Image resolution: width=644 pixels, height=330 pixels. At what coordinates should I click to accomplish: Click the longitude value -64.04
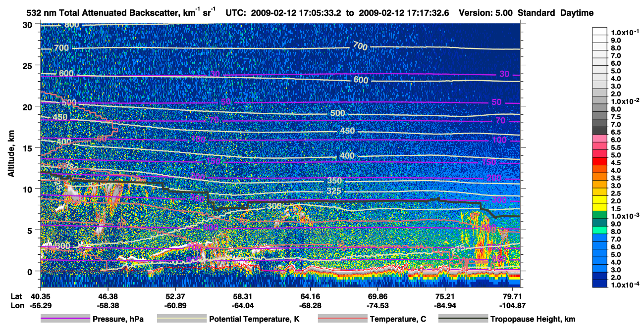pyautogui.click(x=243, y=305)
